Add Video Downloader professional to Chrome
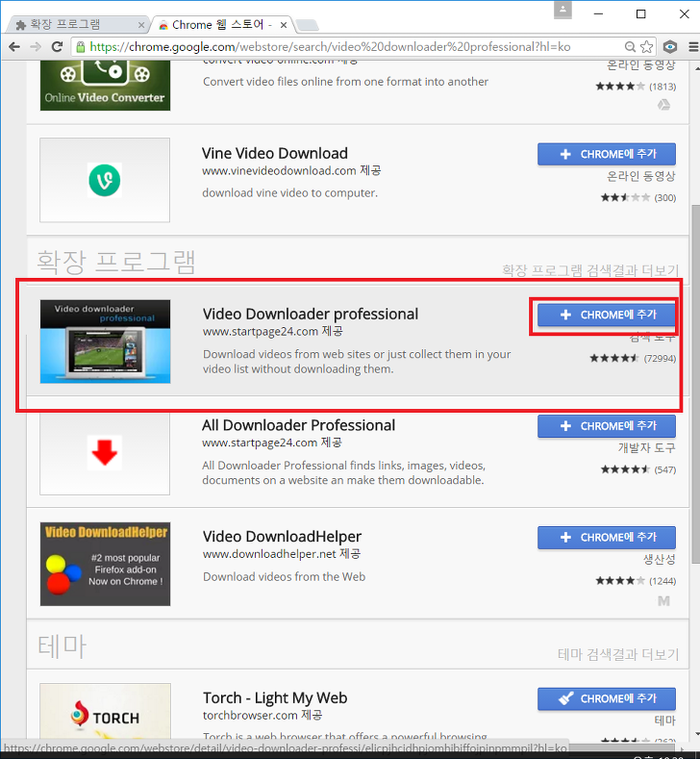 pos(607,316)
